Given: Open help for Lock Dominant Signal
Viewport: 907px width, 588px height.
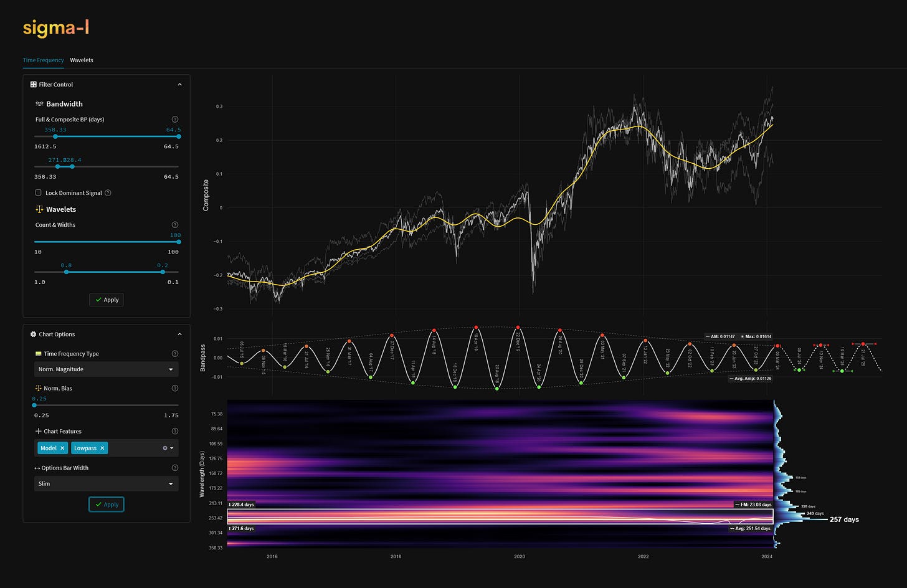Looking at the screenshot, I should pyautogui.click(x=108, y=193).
